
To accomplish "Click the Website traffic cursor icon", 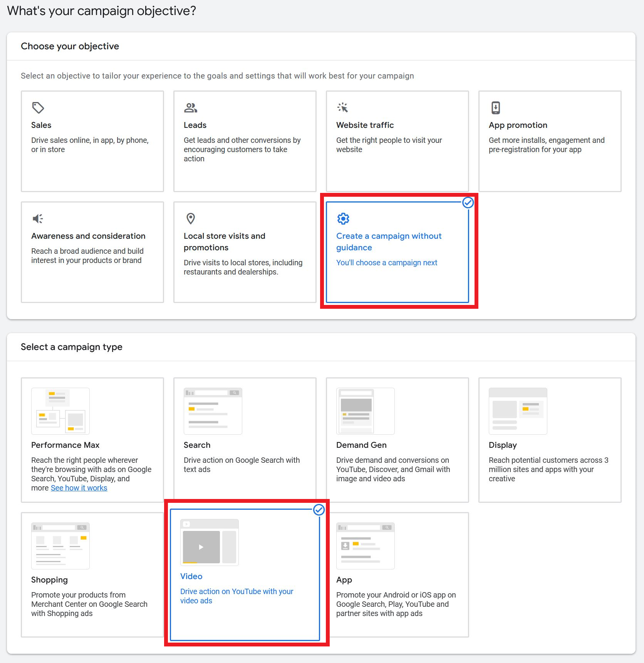I will point(342,108).
